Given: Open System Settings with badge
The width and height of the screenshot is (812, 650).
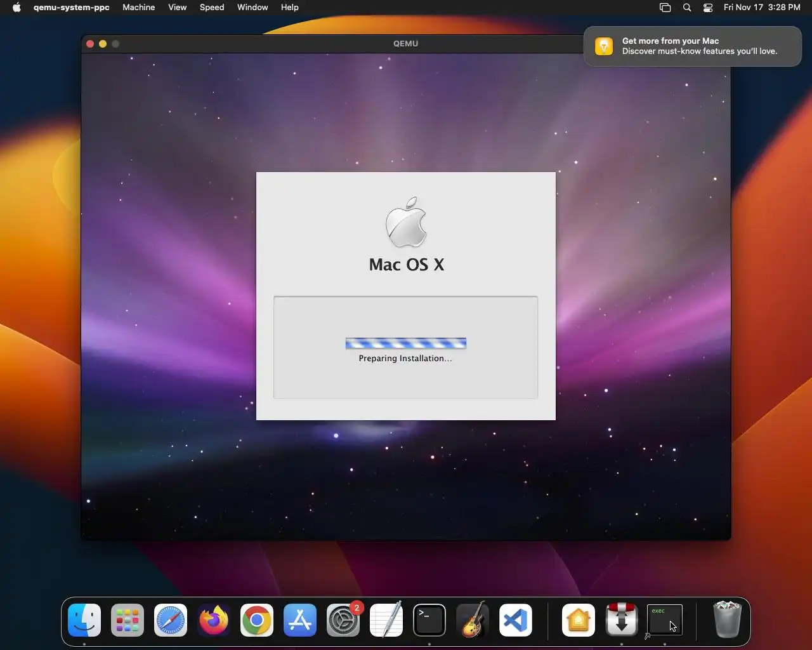Looking at the screenshot, I should 343,620.
